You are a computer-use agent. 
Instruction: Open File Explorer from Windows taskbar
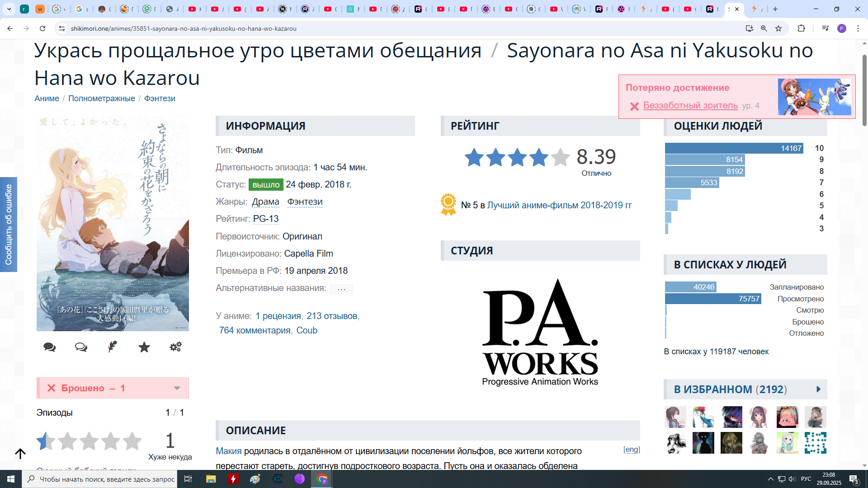click(211, 479)
